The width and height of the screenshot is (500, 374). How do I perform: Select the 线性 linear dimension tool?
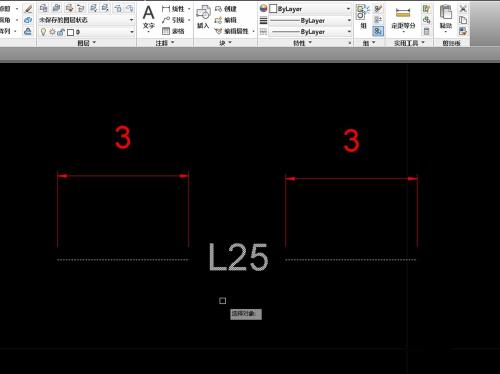[173, 9]
